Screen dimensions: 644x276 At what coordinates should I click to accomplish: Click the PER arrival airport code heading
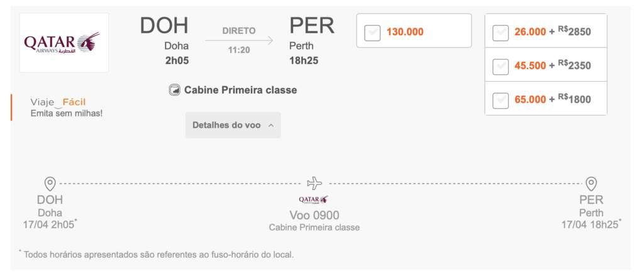click(312, 26)
